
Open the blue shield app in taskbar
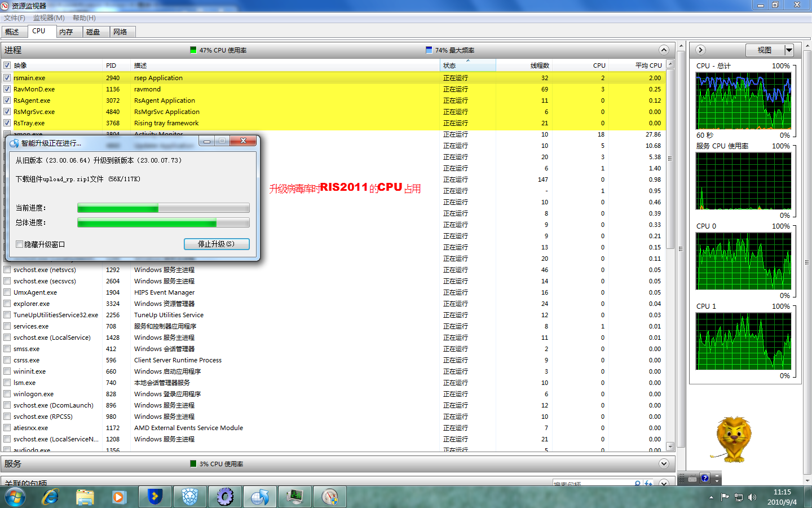click(x=155, y=497)
